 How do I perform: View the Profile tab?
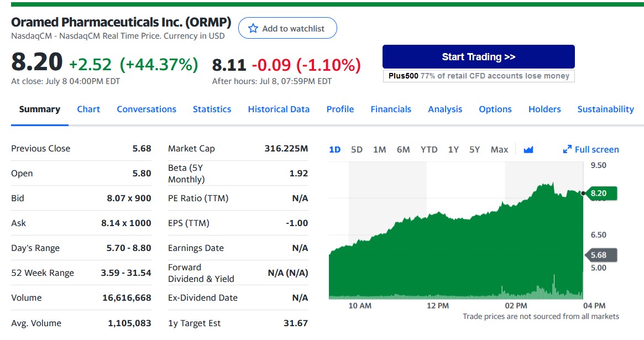pyautogui.click(x=340, y=109)
